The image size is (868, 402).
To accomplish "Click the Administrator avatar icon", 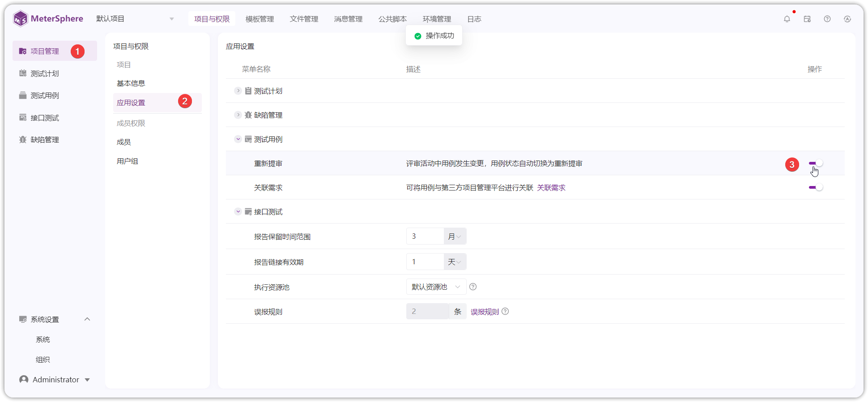I will click(24, 379).
